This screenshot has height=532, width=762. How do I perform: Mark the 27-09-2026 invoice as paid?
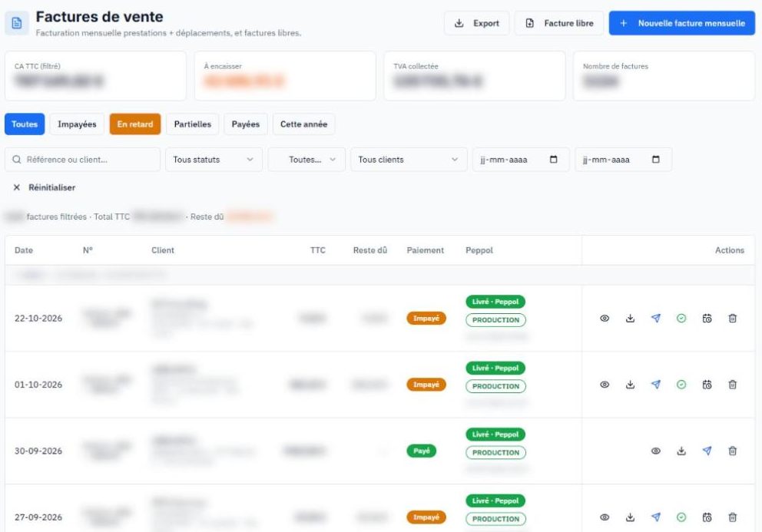pyautogui.click(x=681, y=517)
